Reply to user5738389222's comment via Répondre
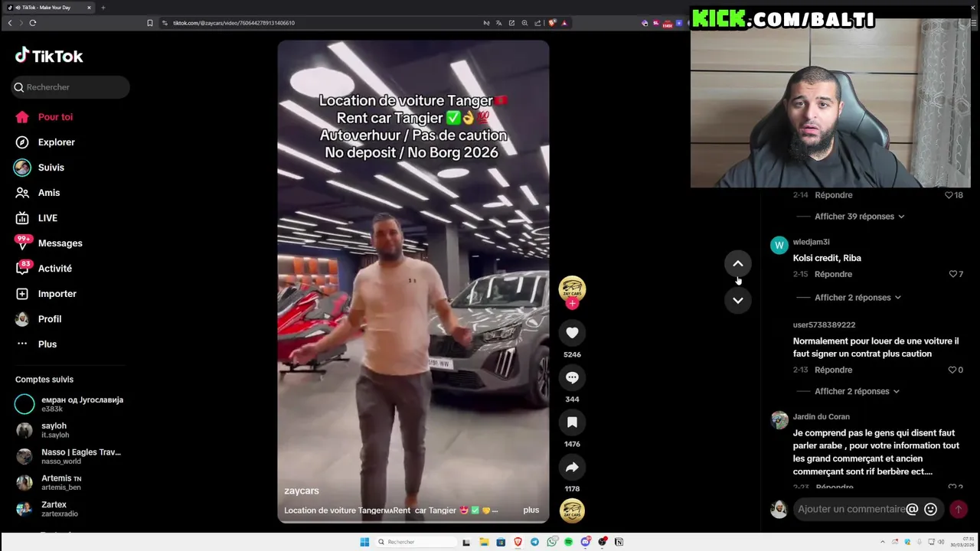The height and width of the screenshot is (551, 980). click(834, 370)
